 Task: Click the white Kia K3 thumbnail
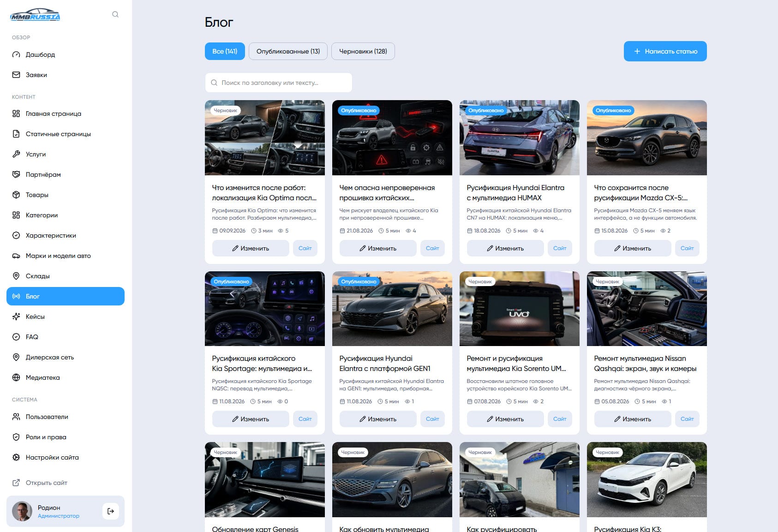tap(647, 479)
